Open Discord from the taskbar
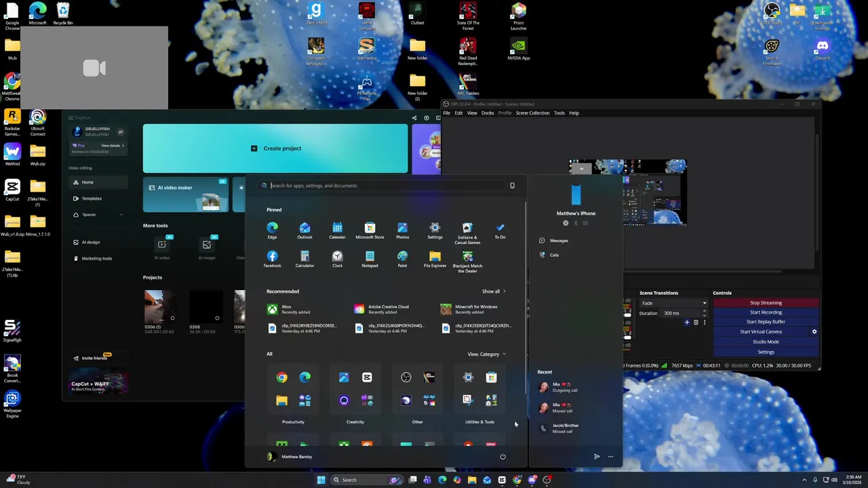Viewport: 868px width, 488px height. [532, 480]
